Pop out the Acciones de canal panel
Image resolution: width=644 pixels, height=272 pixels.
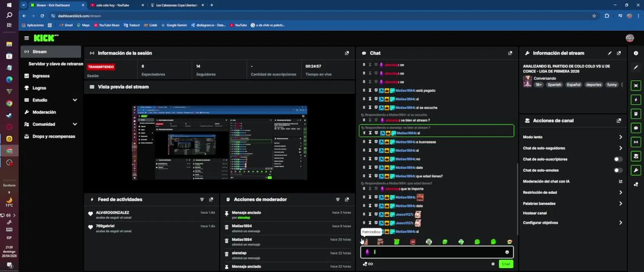coord(619,121)
